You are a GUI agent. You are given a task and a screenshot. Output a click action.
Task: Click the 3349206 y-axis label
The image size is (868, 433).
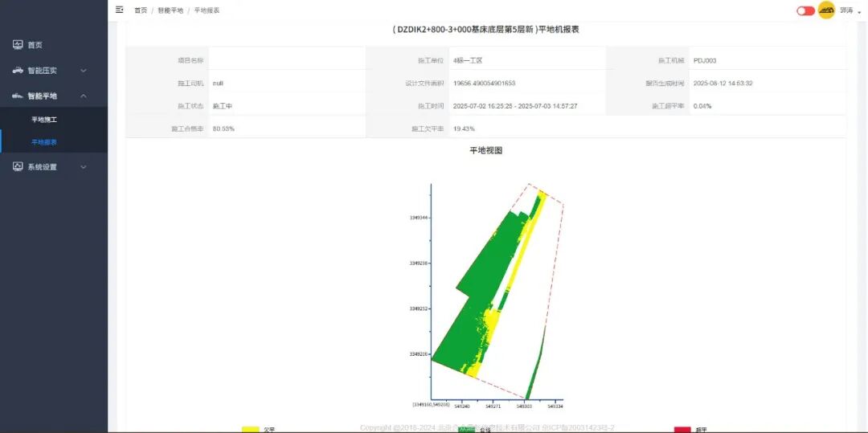[x=419, y=354]
